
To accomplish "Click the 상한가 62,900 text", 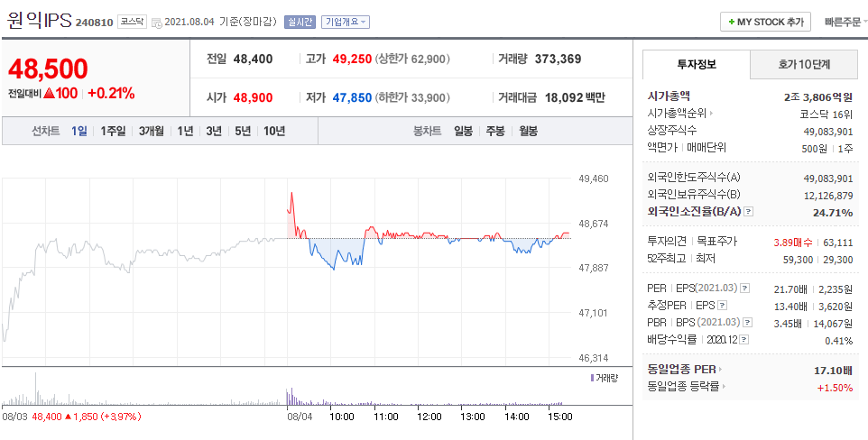I will coord(412,59).
